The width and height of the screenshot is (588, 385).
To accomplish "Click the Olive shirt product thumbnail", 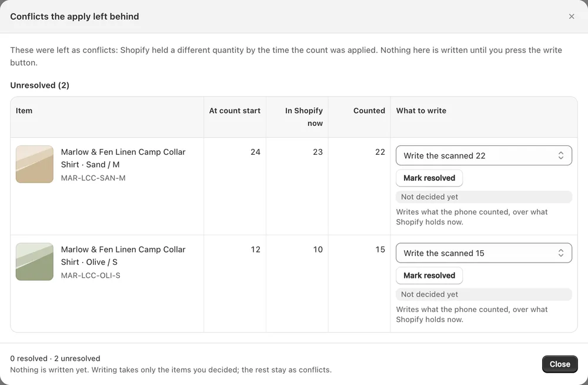I will (x=35, y=261).
